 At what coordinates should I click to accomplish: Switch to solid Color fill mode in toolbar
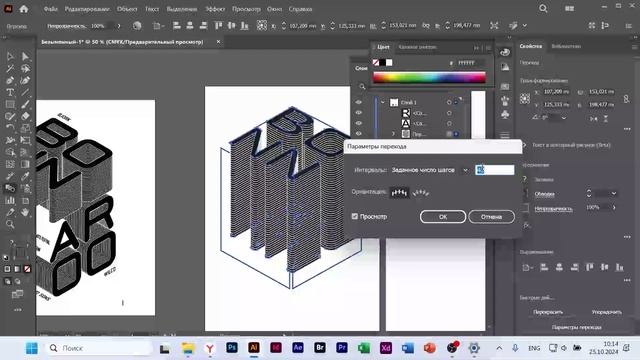[x=7, y=269]
